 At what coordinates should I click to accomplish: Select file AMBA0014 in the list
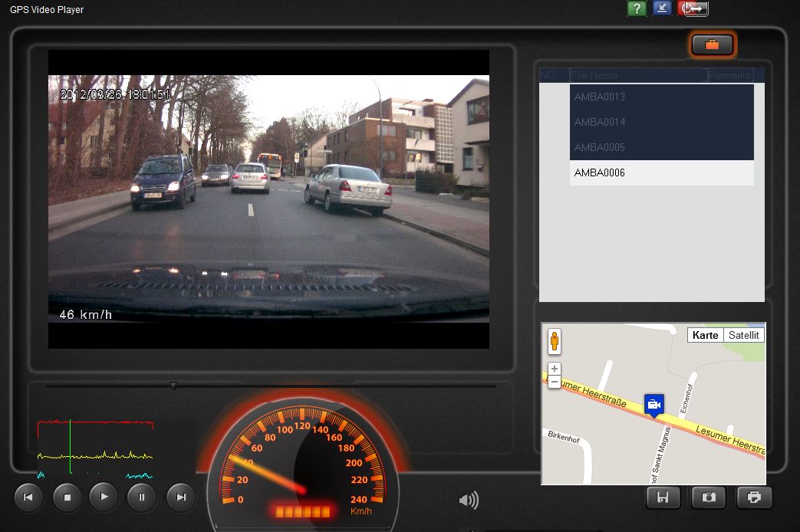[x=661, y=123]
